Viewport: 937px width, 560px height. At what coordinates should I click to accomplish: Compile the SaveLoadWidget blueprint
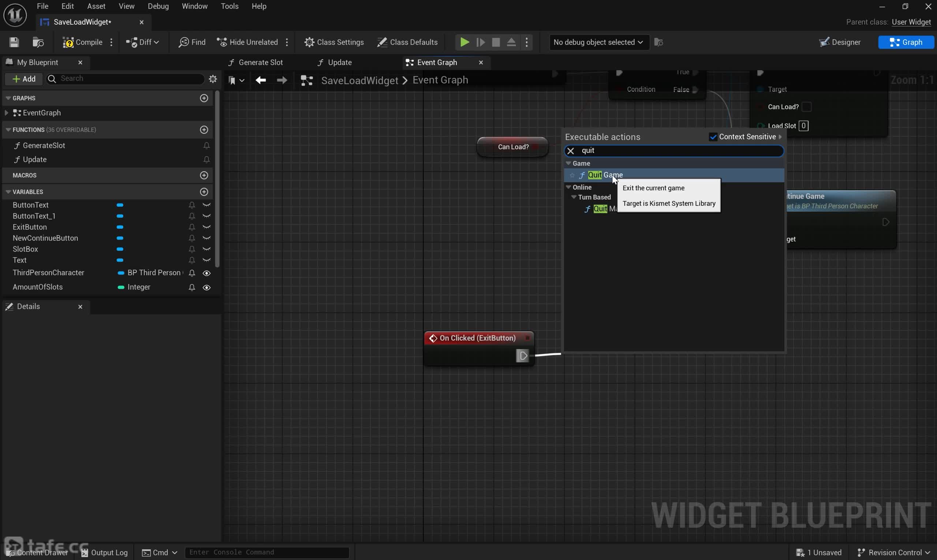(83, 42)
